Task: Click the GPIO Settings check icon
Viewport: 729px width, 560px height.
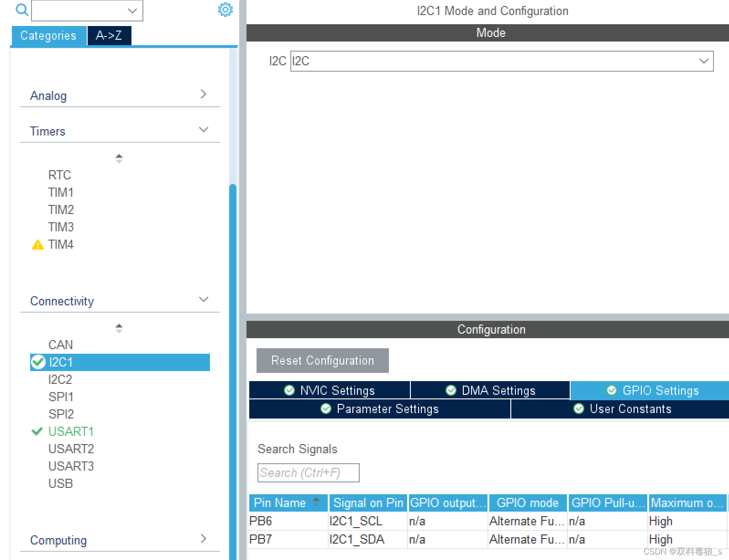Action: click(612, 390)
